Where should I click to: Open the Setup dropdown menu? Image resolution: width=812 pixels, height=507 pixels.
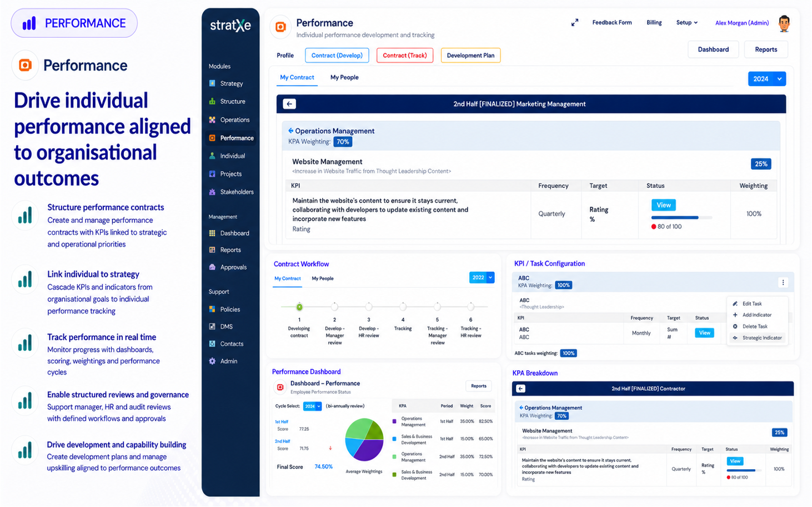pyautogui.click(x=687, y=23)
